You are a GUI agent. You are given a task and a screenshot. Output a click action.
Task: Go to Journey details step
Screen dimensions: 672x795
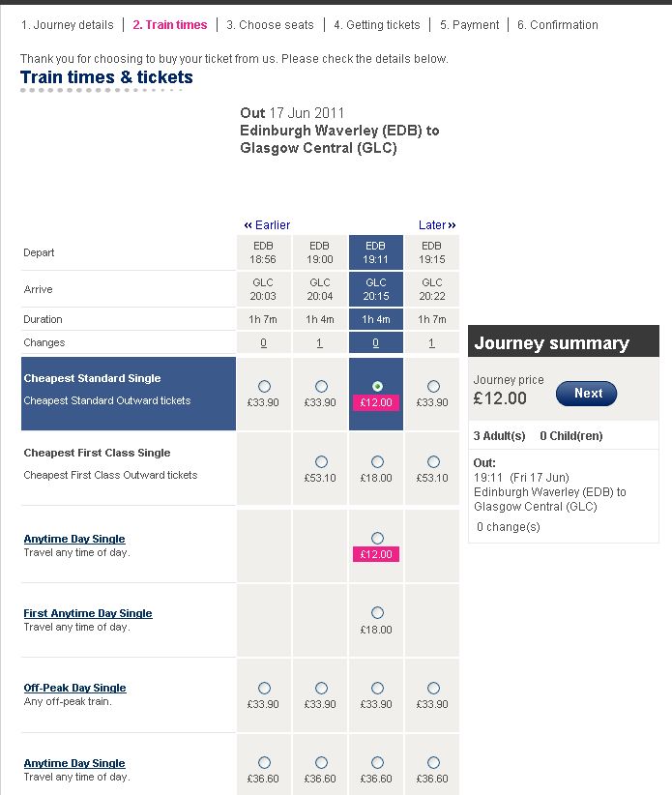coord(67,25)
